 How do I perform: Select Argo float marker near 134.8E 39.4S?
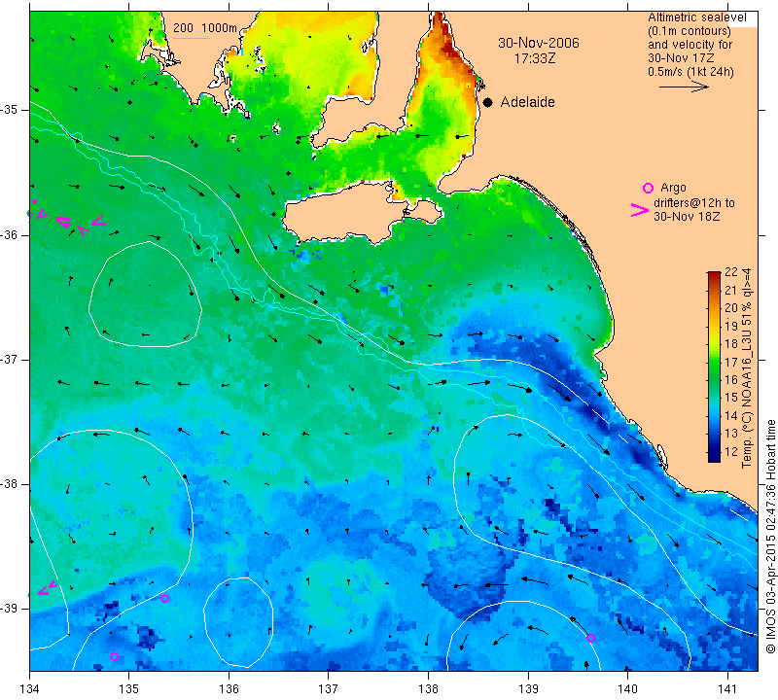coord(114,657)
